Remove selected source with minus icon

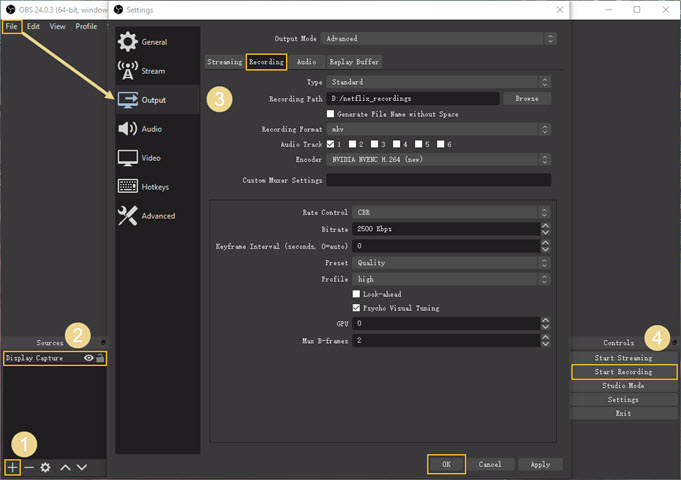pos(29,467)
